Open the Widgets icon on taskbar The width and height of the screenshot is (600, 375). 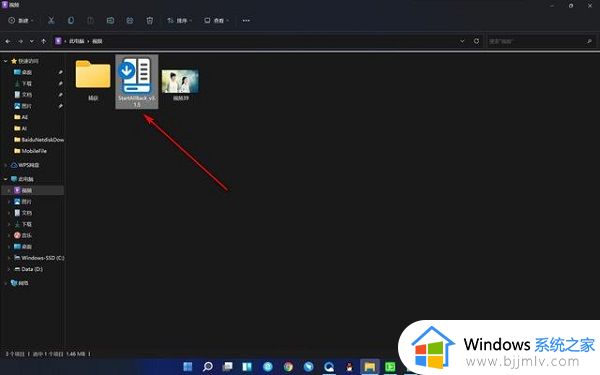(247, 367)
